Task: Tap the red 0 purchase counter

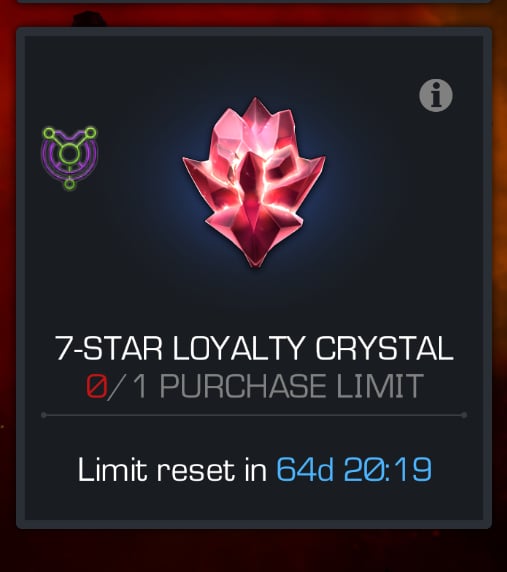Action: [97, 386]
